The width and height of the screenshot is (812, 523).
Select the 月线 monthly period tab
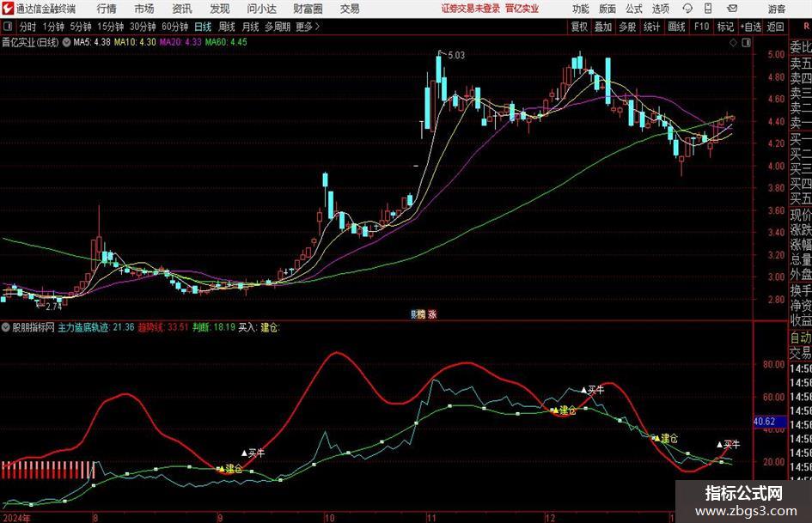click(250, 27)
